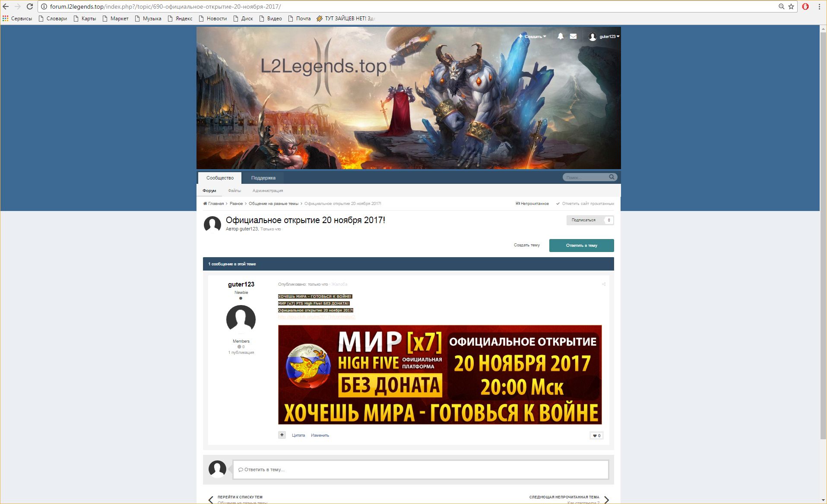
Task: Click the Ответить в тему button
Action: coord(581,245)
